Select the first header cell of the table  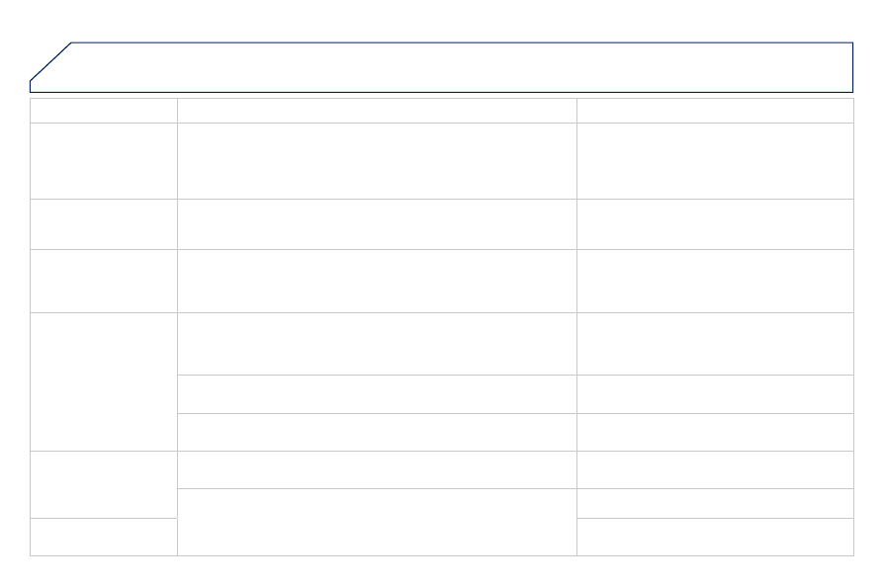[x=104, y=111]
